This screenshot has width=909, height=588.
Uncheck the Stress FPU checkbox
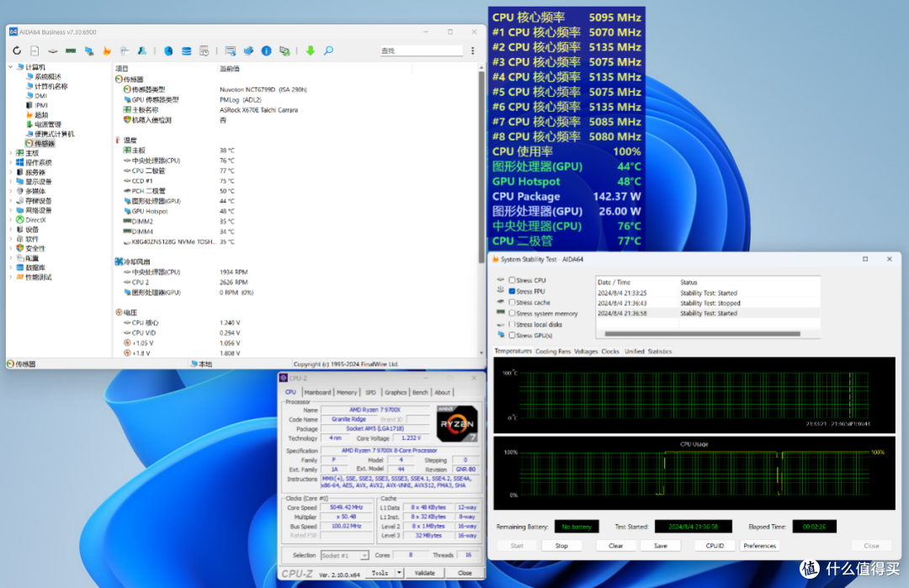(x=512, y=291)
